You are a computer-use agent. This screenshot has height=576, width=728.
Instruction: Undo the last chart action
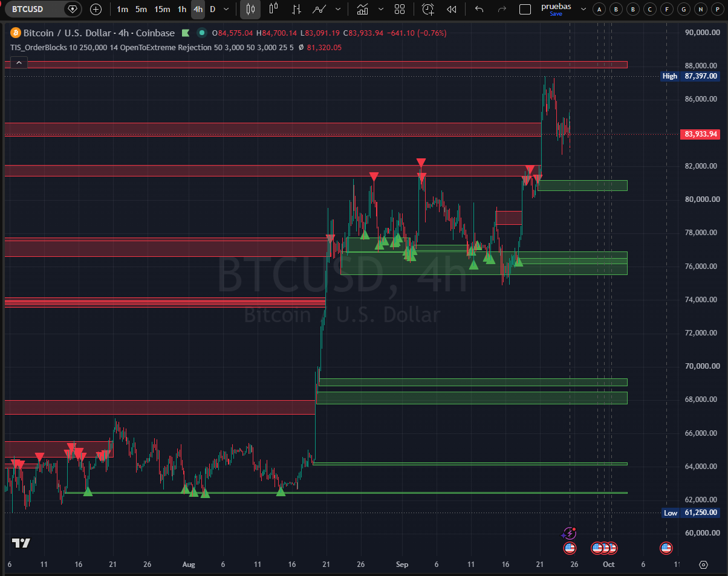(479, 9)
